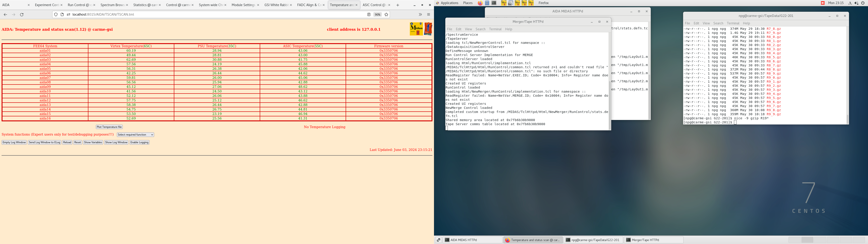Click the URL address field
868x244 pixels.
[216, 14]
